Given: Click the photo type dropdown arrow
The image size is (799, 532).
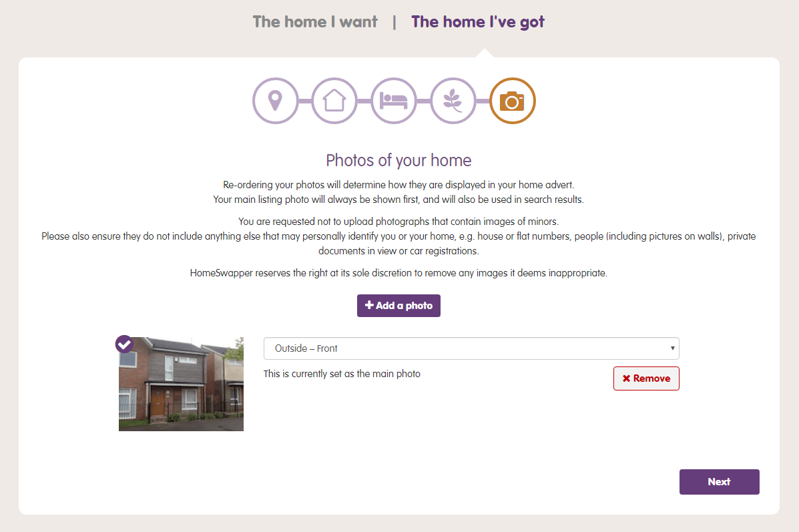Looking at the screenshot, I should 672,348.
